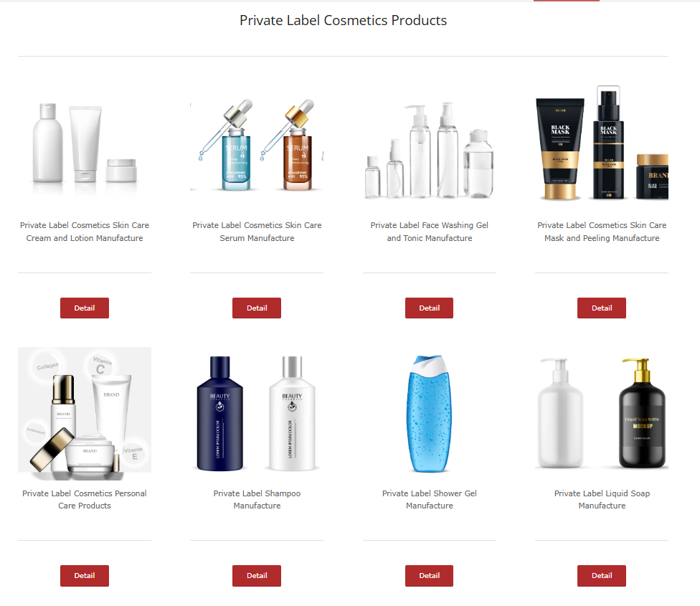This screenshot has width=700, height=606.
Task: Click Detail under Skin Care Serum Manufacture
Action: (257, 308)
